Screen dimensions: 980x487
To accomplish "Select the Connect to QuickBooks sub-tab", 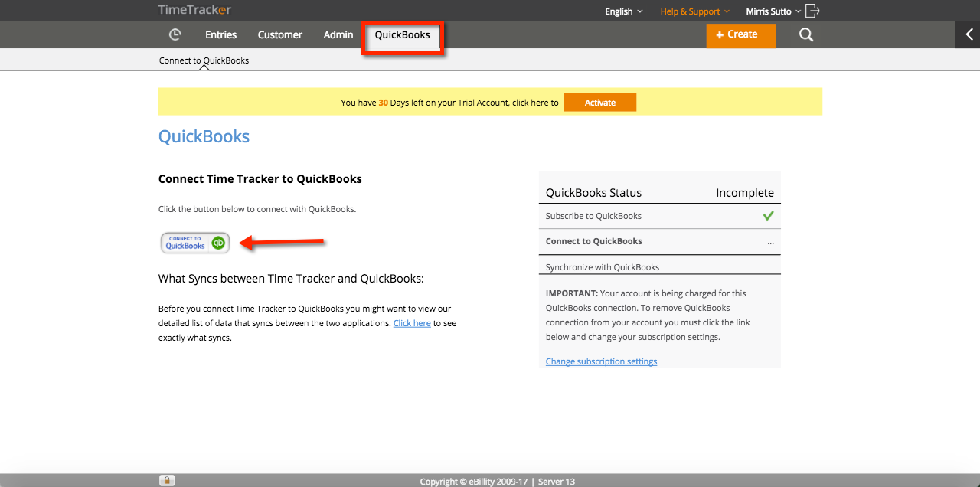I will pos(204,60).
